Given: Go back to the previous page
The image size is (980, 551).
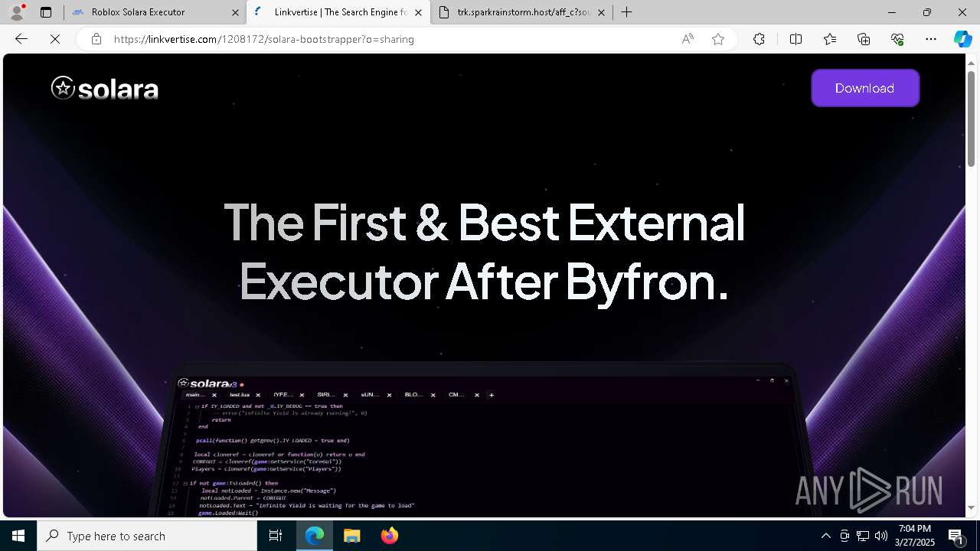Looking at the screenshot, I should click(21, 39).
